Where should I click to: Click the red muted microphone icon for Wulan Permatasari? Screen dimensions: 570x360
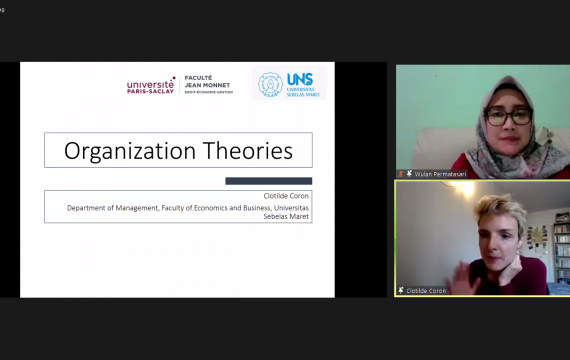coord(401,174)
